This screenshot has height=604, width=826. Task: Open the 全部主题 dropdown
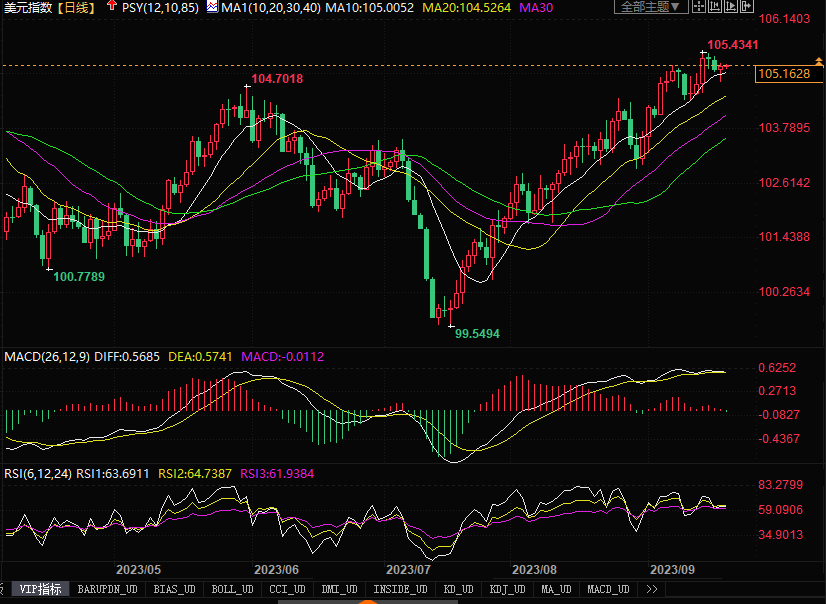[x=651, y=7]
